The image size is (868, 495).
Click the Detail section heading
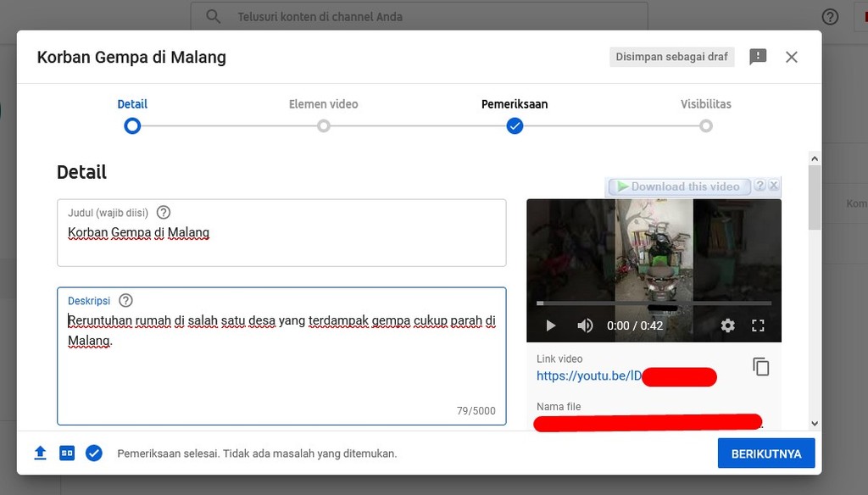click(81, 172)
